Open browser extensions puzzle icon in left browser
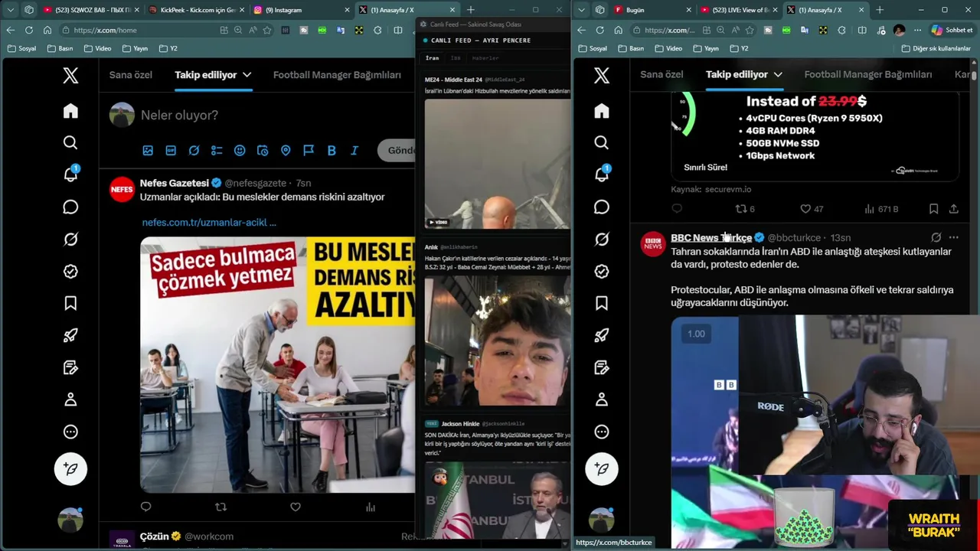Image resolution: width=980 pixels, height=551 pixels. (x=377, y=30)
